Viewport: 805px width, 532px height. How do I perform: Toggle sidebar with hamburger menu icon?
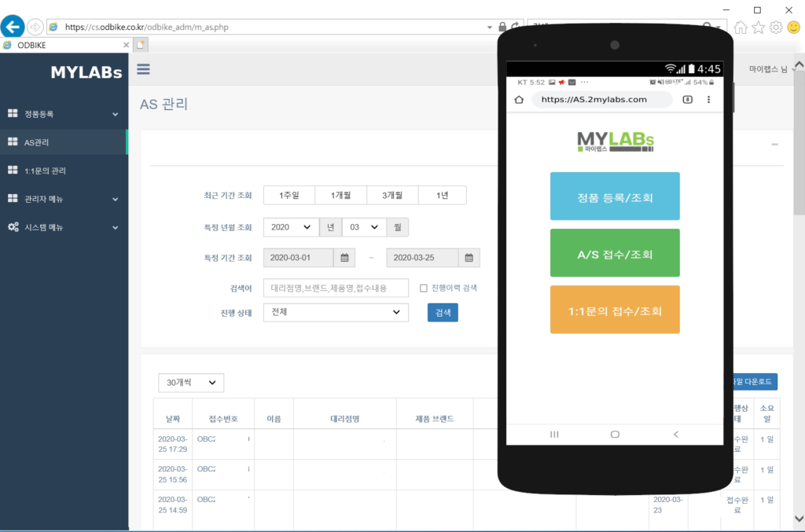point(143,69)
